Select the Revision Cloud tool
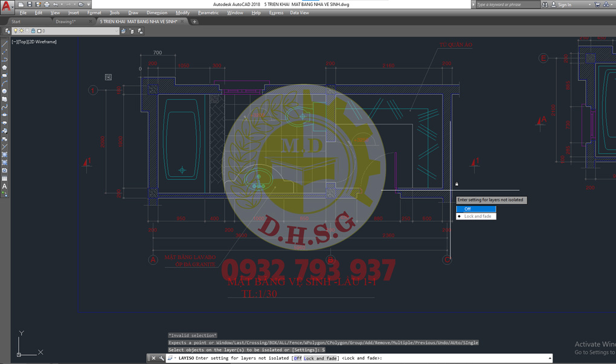The image size is (616, 364). pos(5,99)
